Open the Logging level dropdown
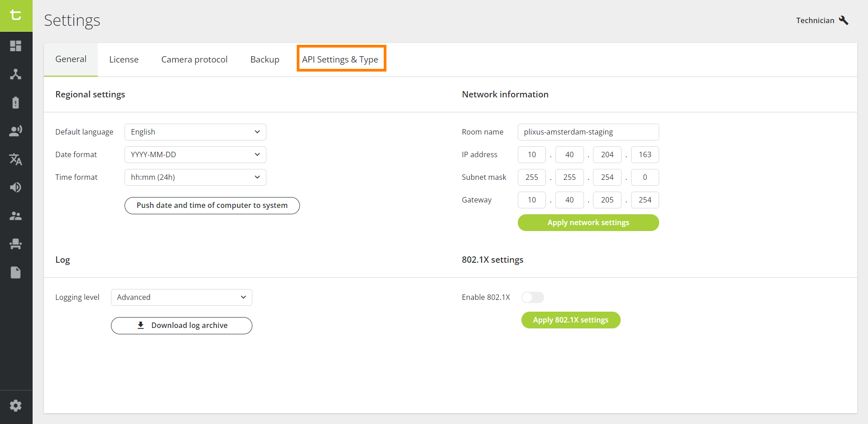Screen dimensions: 868x424 181,297
